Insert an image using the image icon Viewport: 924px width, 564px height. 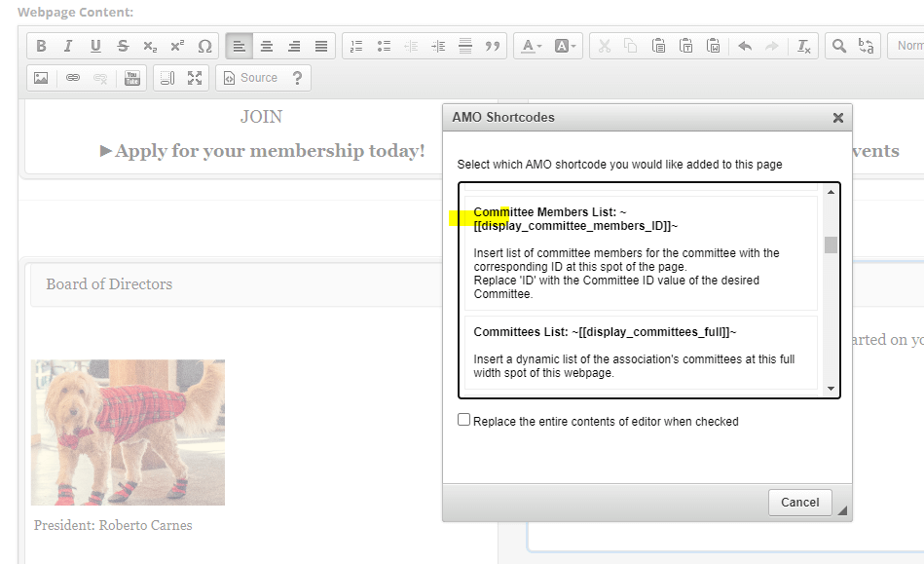click(x=41, y=78)
